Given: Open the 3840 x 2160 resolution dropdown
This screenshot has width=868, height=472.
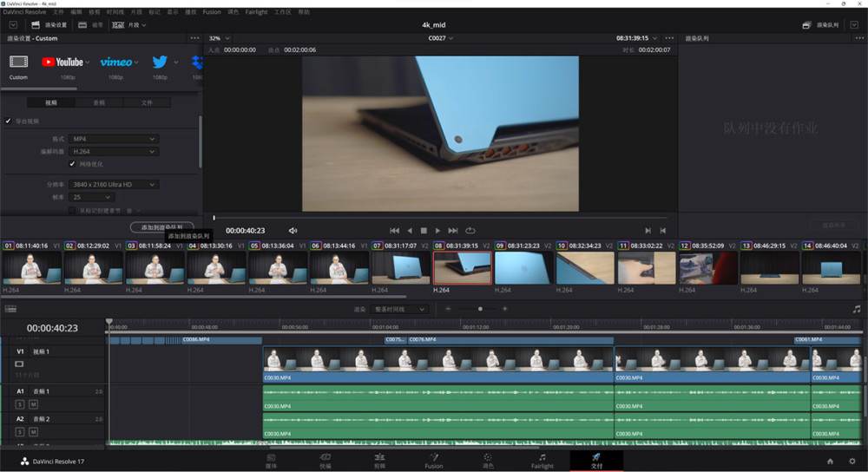Looking at the screenshot, I should tap(114, 184).
